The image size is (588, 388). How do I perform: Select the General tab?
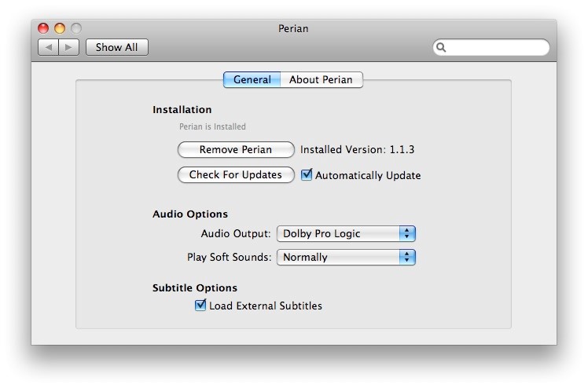252,80
